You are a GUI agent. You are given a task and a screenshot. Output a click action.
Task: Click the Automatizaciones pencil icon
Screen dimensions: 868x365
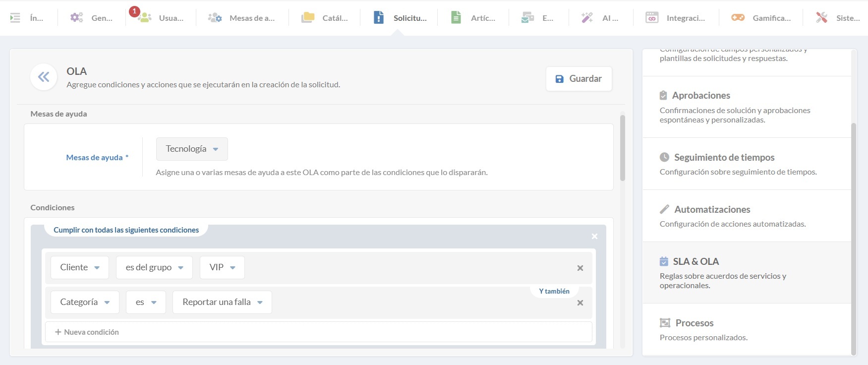click(x=664, y=209)
